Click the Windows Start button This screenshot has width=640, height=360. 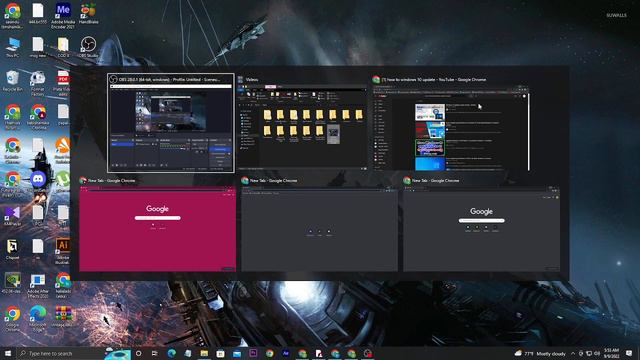[7, 353]
